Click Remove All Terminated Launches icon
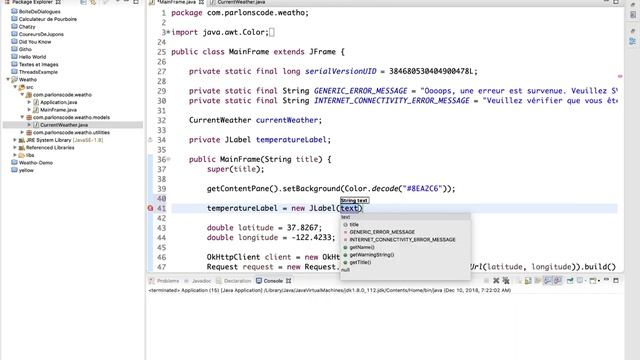The image size is (640, 360). tap(506, 280)
